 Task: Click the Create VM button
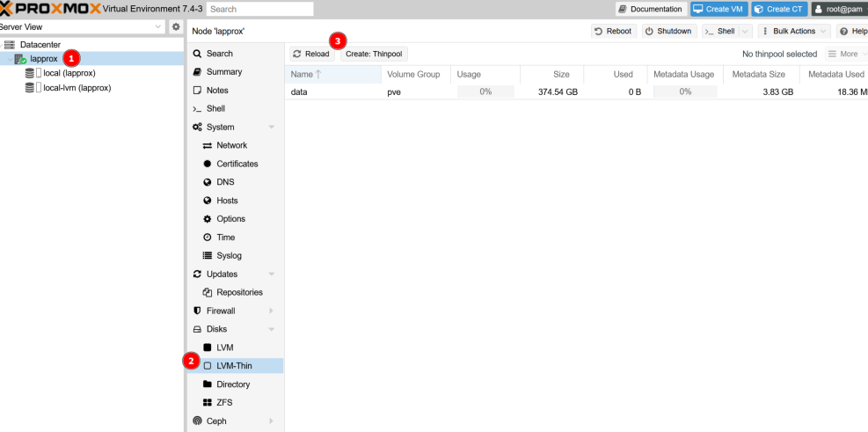click(x=718, y=9)
